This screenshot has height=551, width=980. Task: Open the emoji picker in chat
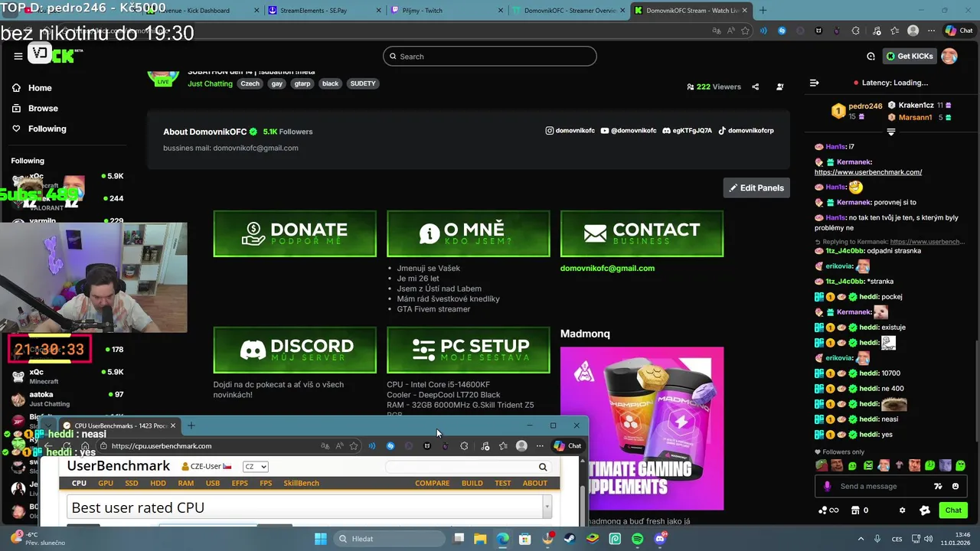click(955, 486)
